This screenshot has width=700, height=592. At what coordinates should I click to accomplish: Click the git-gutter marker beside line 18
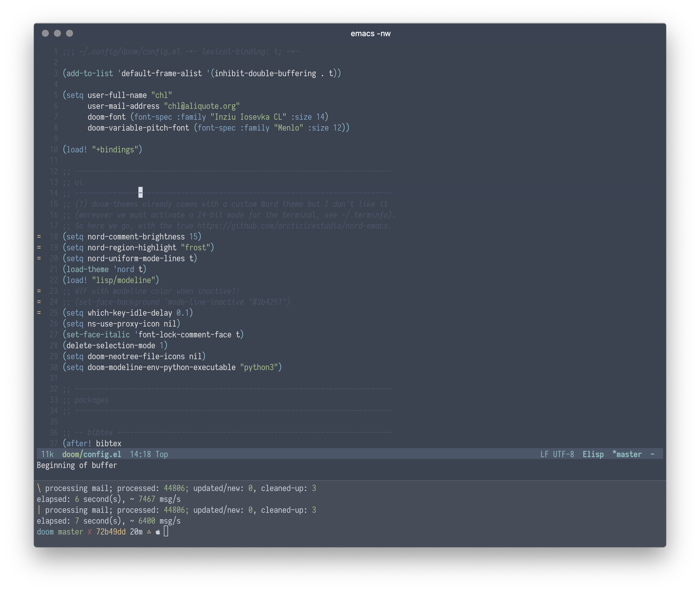[x=39, y=237]
